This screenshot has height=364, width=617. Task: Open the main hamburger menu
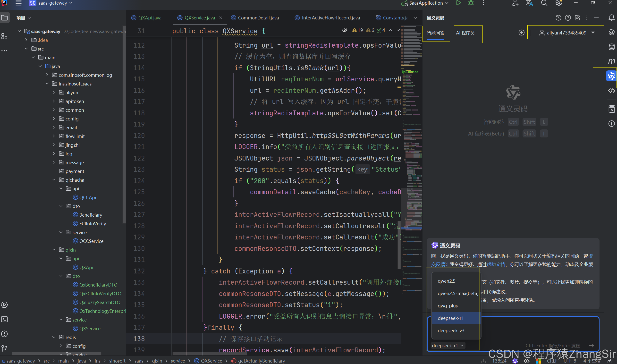tap(18, 3)
